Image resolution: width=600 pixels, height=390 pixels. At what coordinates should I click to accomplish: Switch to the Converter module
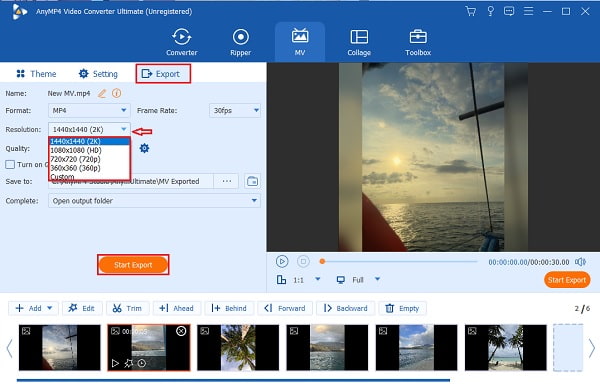(181, 42)
